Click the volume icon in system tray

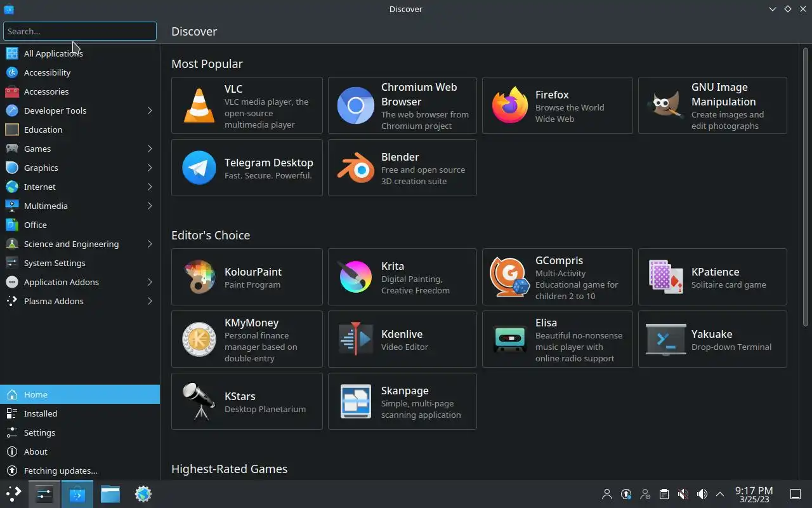[702, 494]
